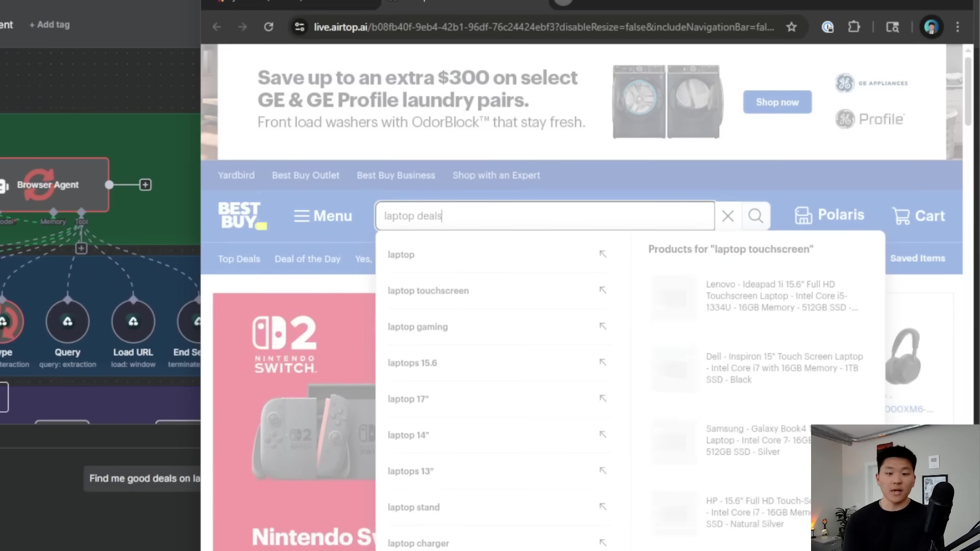This screenshot has height=551, width=980.
Task: Click + Add tag in workflow editor
Action: click(50, 24)
